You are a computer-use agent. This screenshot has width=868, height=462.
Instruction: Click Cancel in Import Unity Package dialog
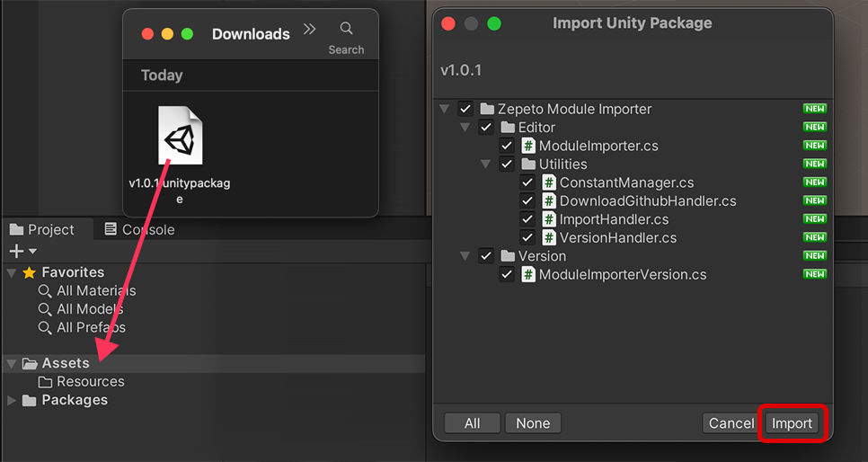(x=731, y=423)
